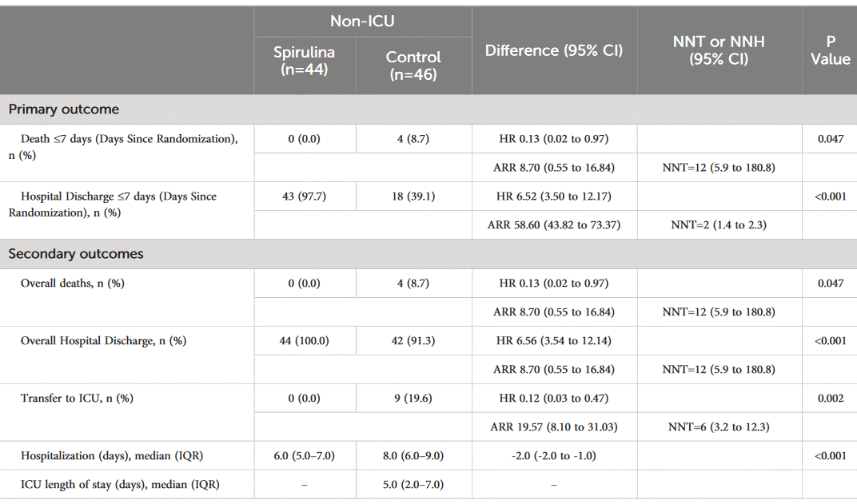Click the "P Value" column header

tap(830, 50)
